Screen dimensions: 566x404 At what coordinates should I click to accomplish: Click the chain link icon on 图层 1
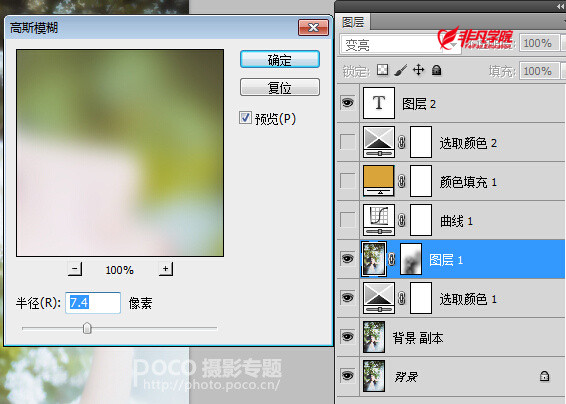392,259
